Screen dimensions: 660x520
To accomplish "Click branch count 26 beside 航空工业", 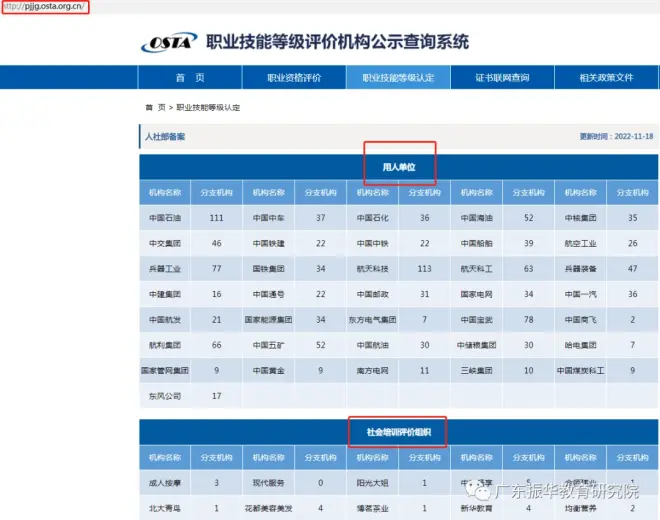I will (633, 243).
